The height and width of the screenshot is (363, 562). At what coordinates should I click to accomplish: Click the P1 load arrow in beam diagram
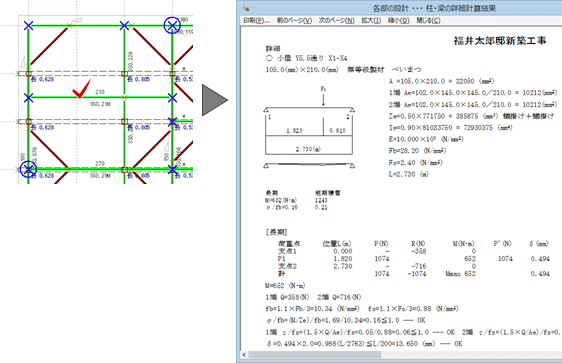(x=323, y=100)
